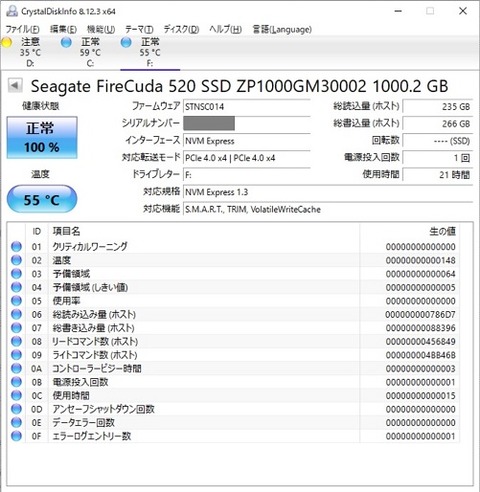Screen dimensions: 480x492
Task: Open the 言語(Language) menu
Action: (282, 29)
